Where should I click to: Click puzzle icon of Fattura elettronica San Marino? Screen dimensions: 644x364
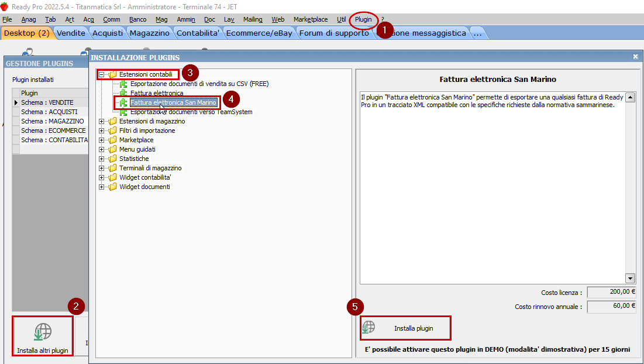(x=123, y=103)
